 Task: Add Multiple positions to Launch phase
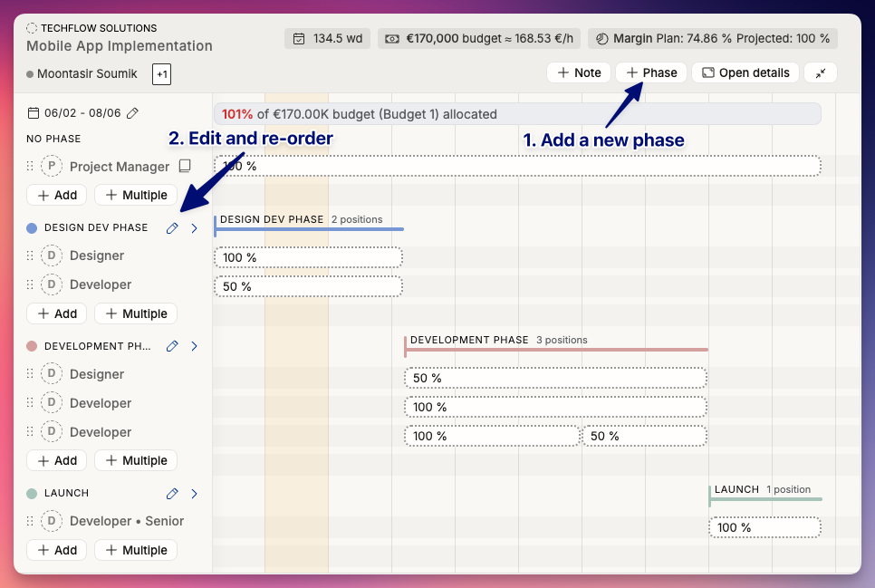(136, 550)
